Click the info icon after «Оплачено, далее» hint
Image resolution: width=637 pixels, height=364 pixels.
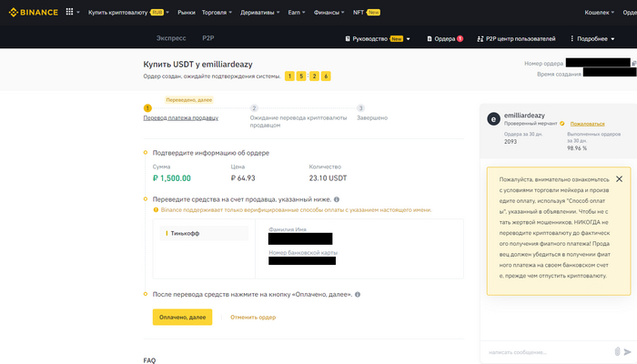tap(357, 295)
